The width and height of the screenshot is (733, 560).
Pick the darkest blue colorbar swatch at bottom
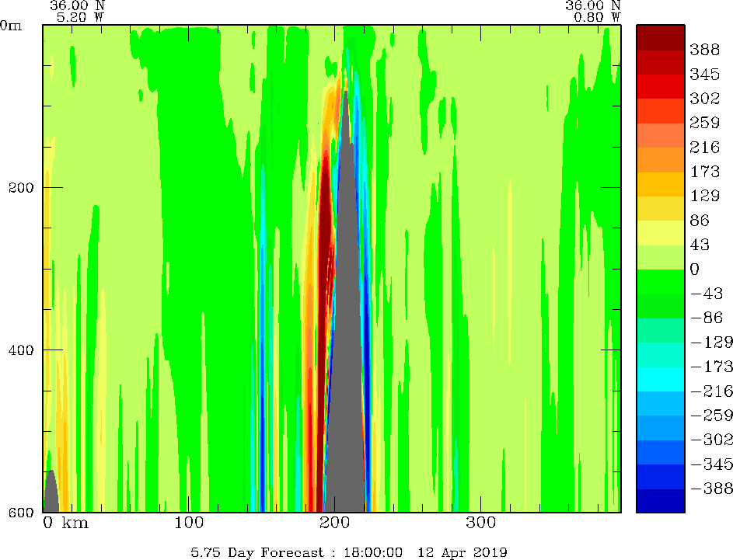(x=661, y=501)
